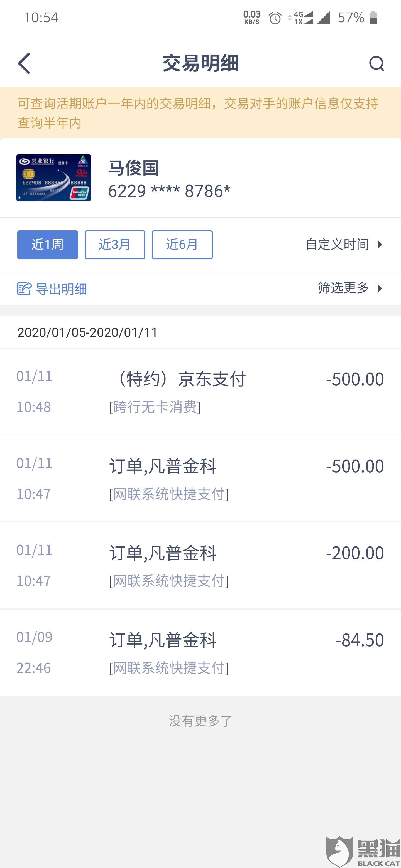Tap the date range 2020/01/05-2020/01/11 label

[87, 332]
